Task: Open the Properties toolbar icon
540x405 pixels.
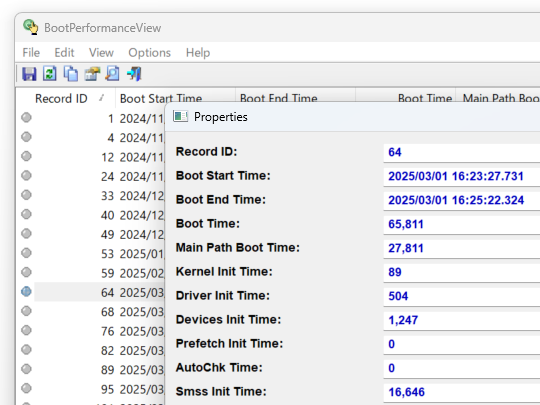Action: pyautogui.click(x=92, y=74)
